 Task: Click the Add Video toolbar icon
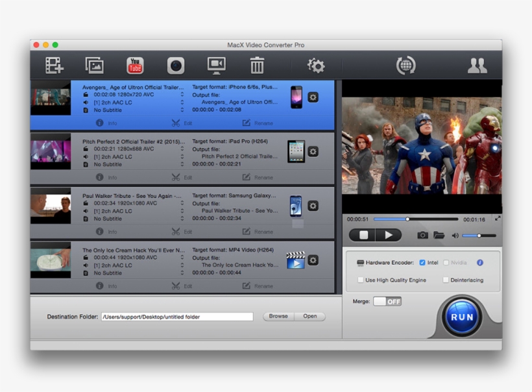tap(54, 65)
